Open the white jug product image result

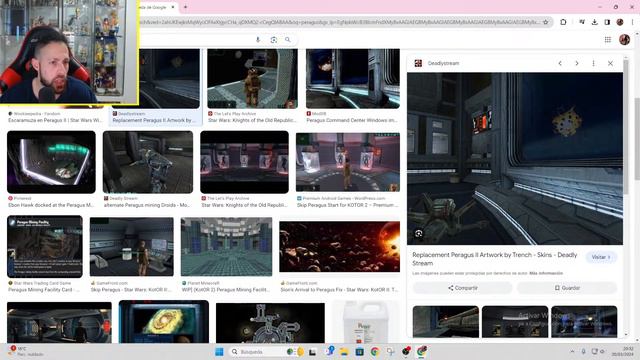tap(365, 322)
